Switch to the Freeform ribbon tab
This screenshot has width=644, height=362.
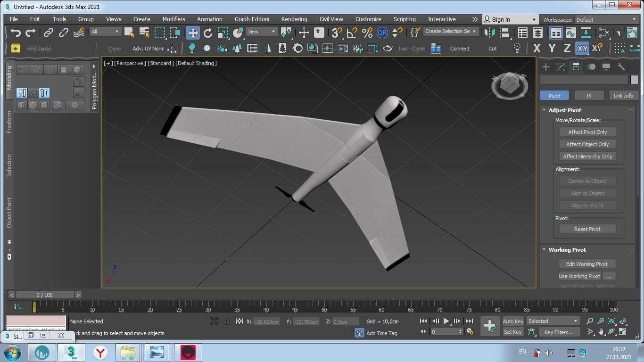[9, 122]
